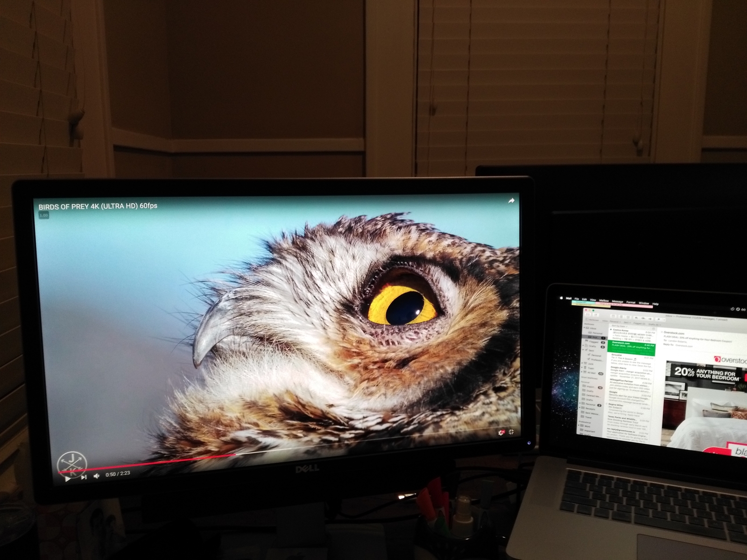Open the Window menu in Mail
Image resolution: width=747 pixels, height=560 pixels.
point(644,303)
